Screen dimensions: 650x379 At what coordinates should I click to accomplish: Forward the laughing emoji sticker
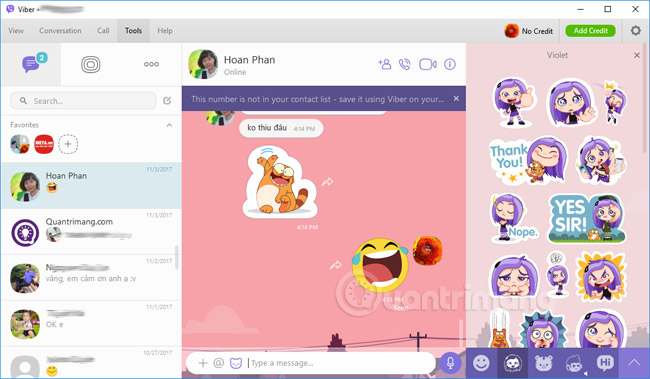click(336, 265)
